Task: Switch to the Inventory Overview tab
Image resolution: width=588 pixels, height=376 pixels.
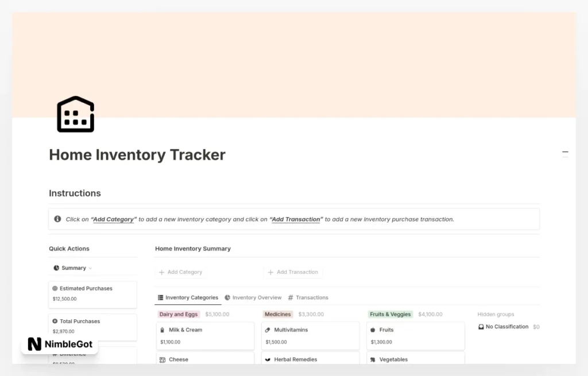Action: (253, 298)
